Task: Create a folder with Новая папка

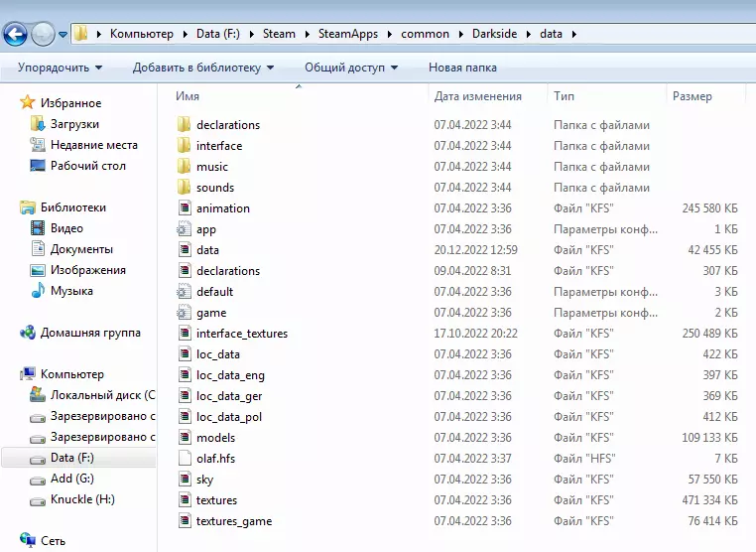Action: click(462, 68)
